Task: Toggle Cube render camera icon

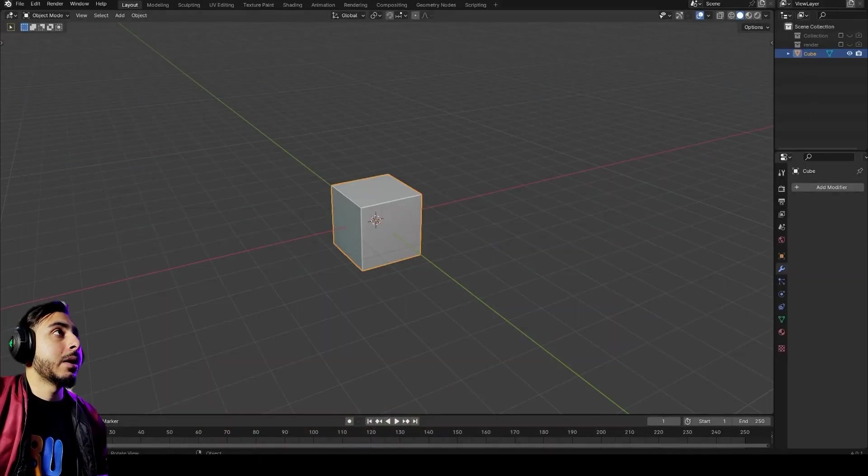Action: [x=859, y=53]
